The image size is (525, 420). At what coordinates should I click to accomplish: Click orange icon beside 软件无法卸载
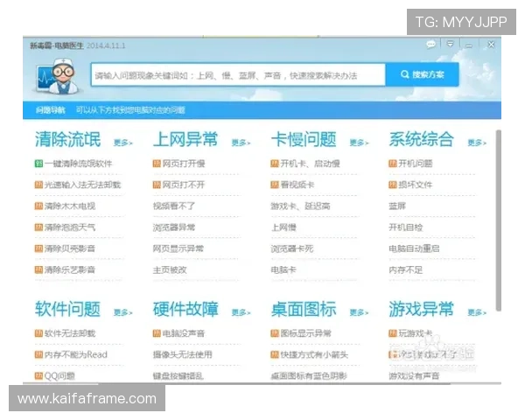38,333
